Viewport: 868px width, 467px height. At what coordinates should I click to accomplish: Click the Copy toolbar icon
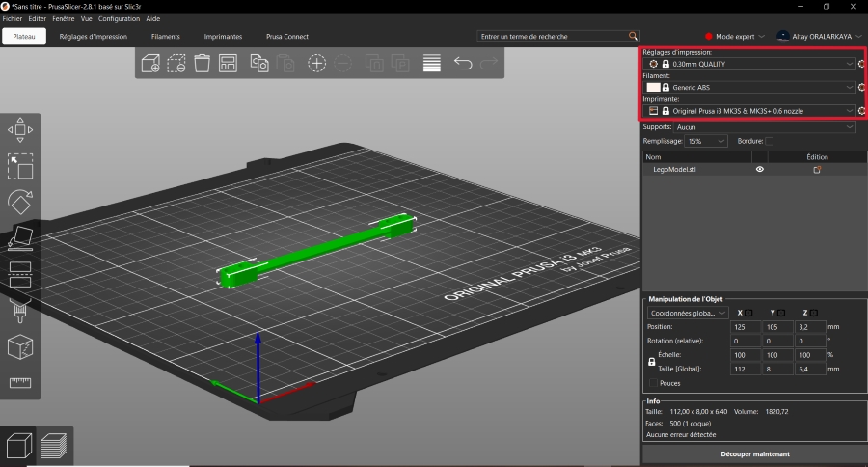(x=259, y=63)
